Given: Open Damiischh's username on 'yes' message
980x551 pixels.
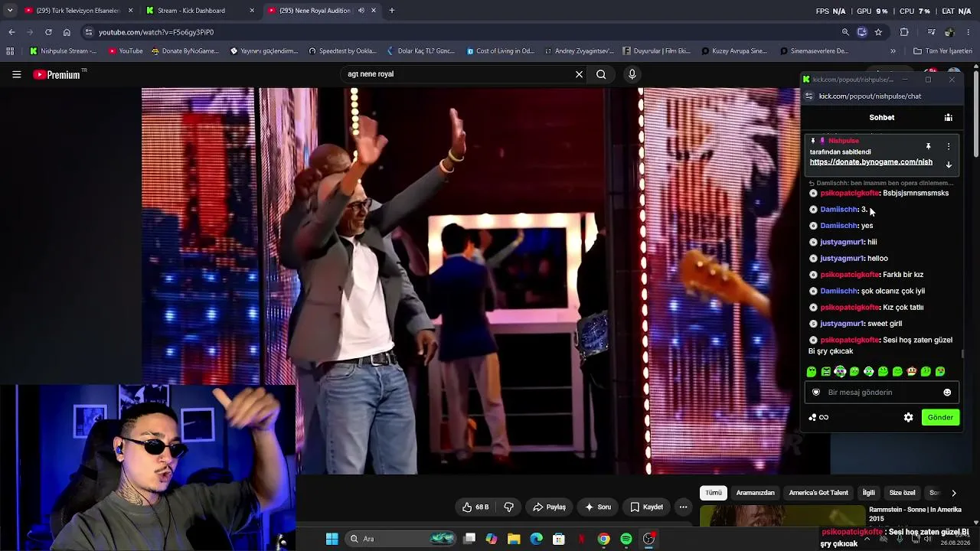Looking at the screenshot, I should [838, 226].
